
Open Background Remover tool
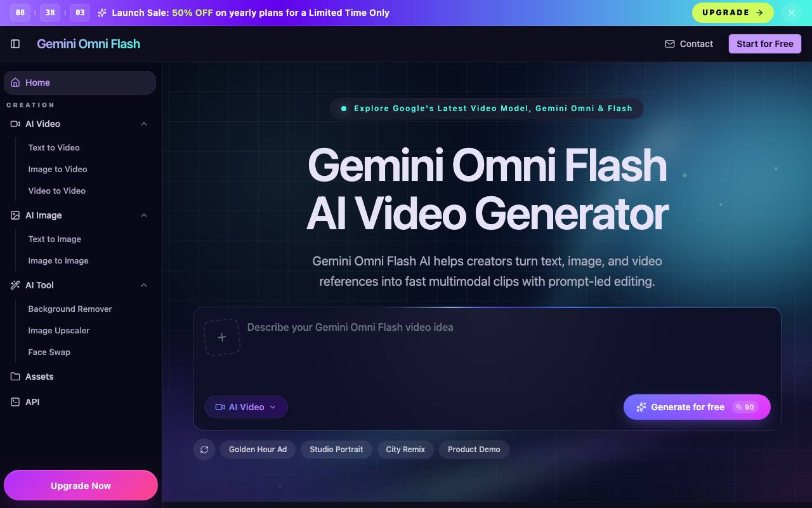coord(70,309)
